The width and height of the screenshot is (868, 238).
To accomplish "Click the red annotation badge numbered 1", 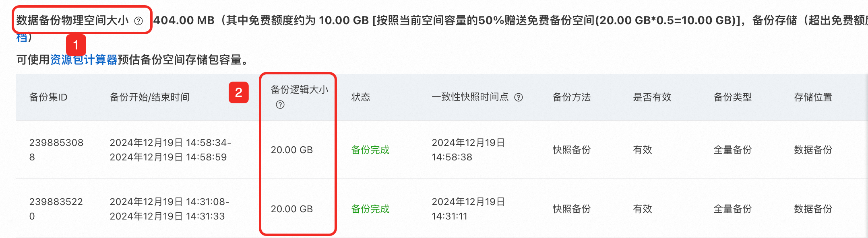I will point(76,45).
